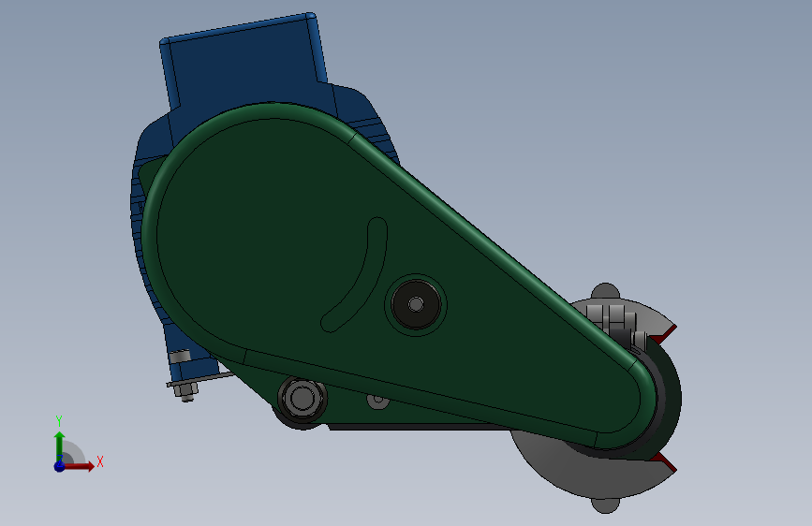The width and height of the screenshot is (812, 526).
Task: Click the red X axis arrow of triad
Action: point(81,466)
